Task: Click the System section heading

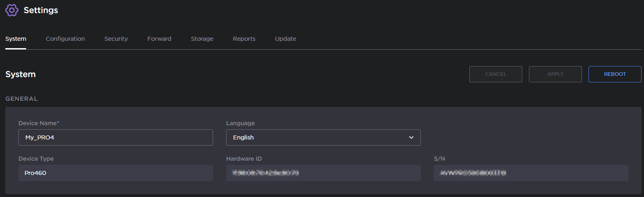Action: [20, 74]
